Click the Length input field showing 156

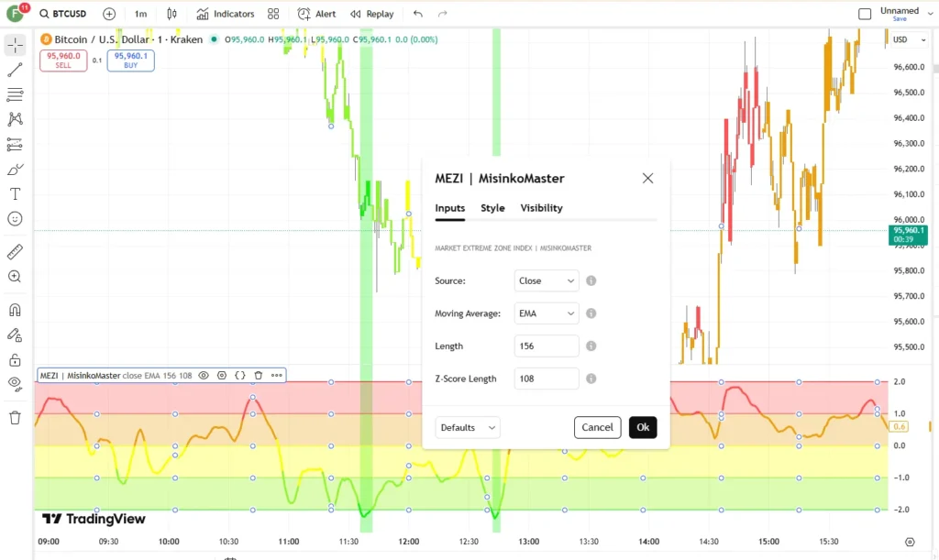pyautogui.click(x=547, y=346)
